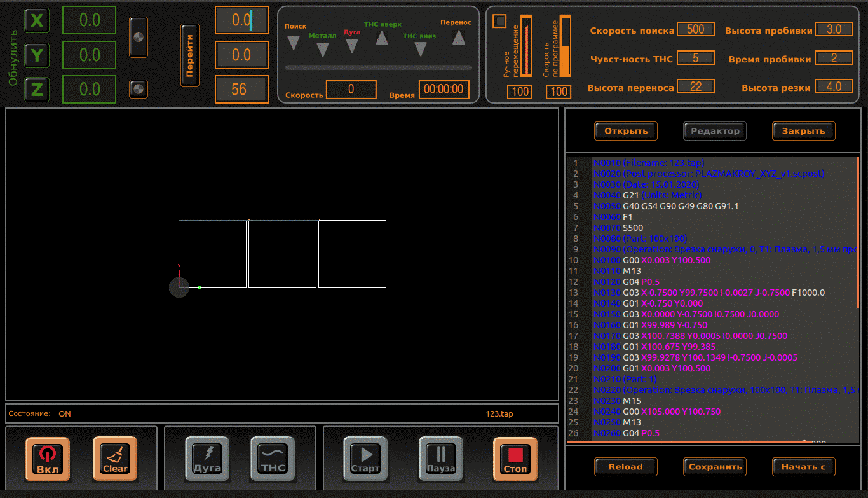The image size is (868, 498).
Task: Toggle the checkbox near Ручное перемещение
Action: [x=500, y=21]
